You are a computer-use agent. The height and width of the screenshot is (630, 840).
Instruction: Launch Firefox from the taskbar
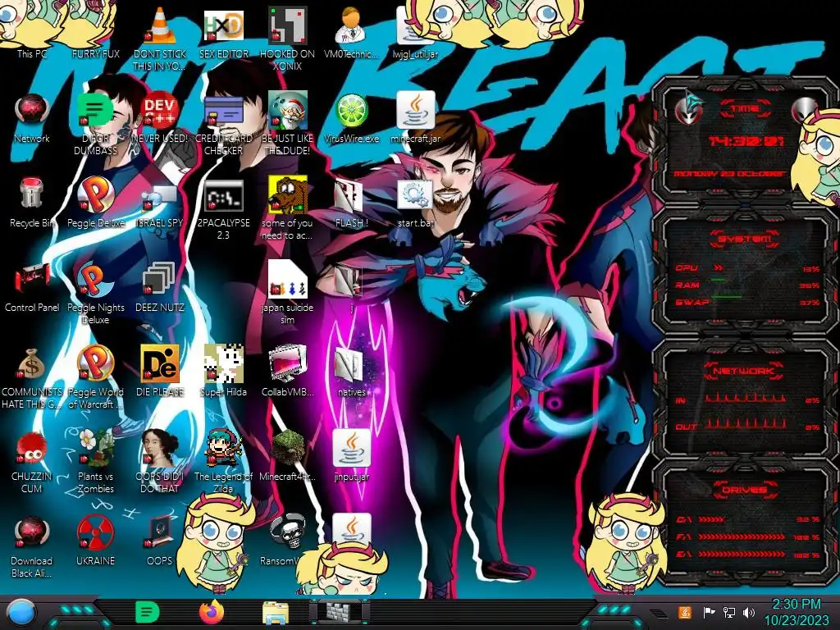[211, 612]
